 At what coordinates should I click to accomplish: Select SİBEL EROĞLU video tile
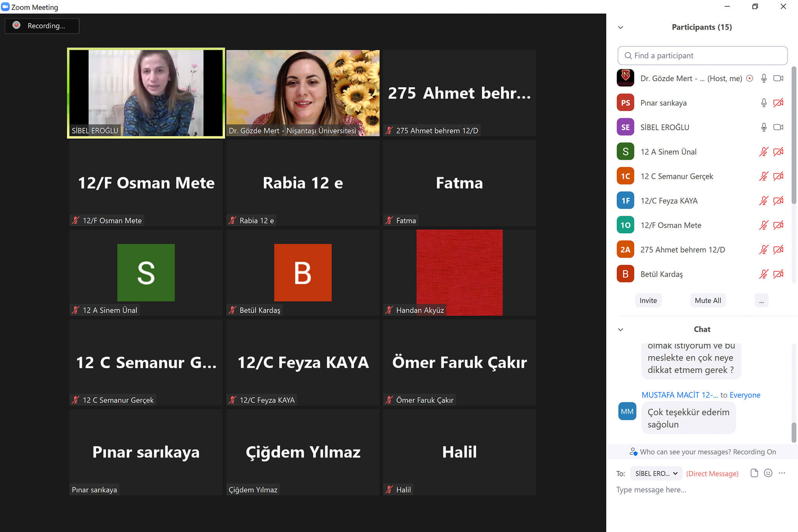pyautogui.click(x=146, y=93)
